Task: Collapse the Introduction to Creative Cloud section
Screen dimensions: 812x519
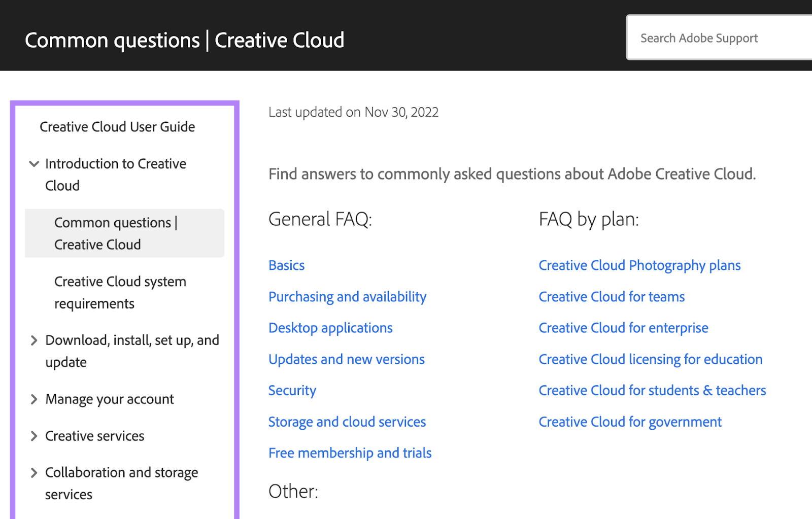Action: 33,163
